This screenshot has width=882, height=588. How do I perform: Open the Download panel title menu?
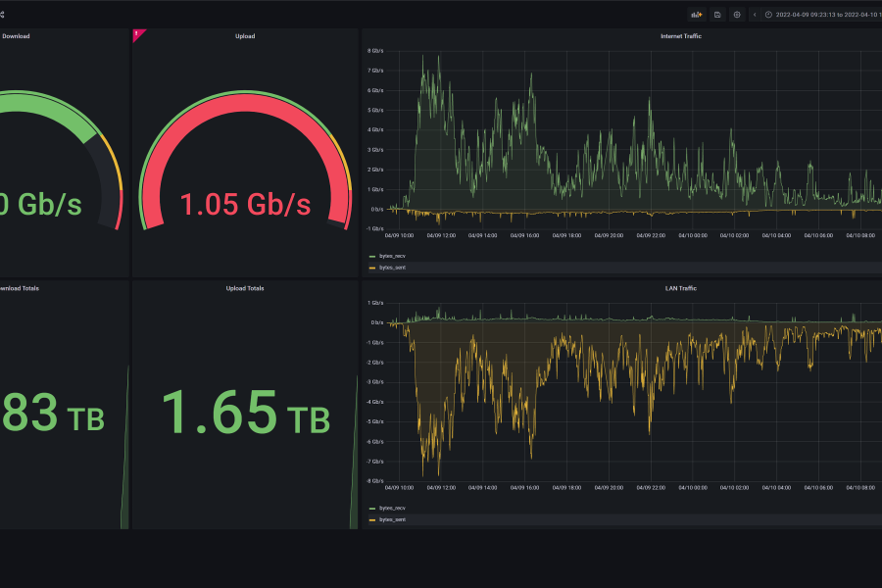[x=16, y=36]
